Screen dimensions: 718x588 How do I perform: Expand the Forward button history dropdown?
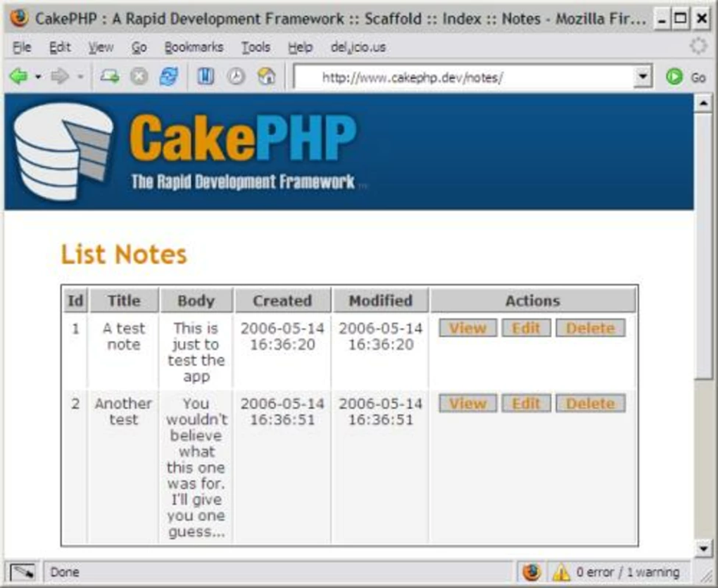click(79, 77)
